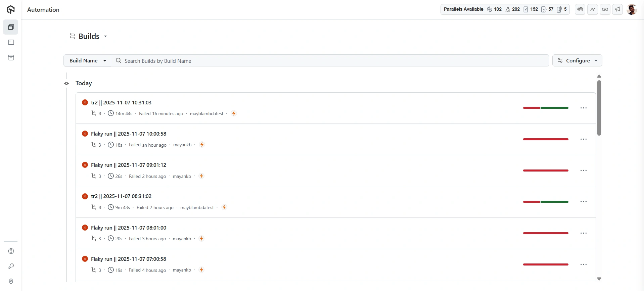Click the red-green status bar of tr2 10:31:03

[546, 108]
